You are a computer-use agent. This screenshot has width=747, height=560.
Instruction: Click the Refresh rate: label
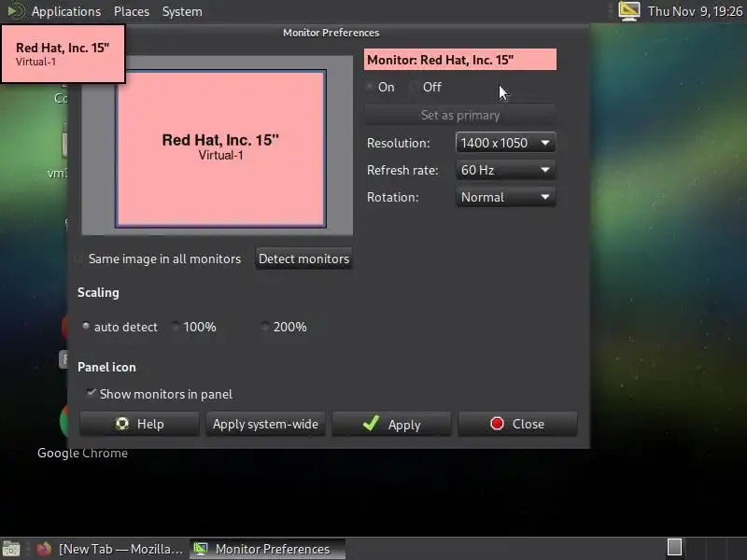click(402, 170)
